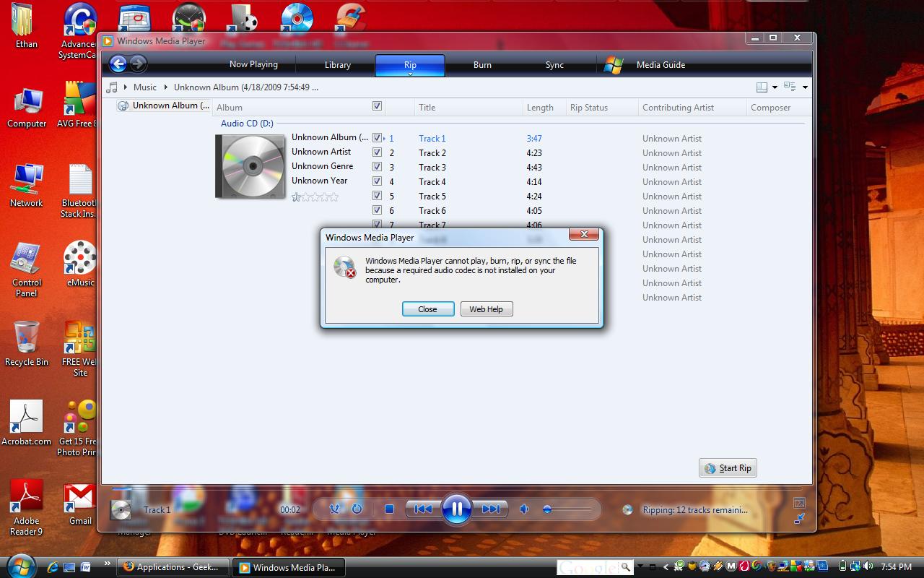The height and width of the screenshot is (578, 924).
Task: Turn repeat on in the player controls
Action: coord(357,509)
